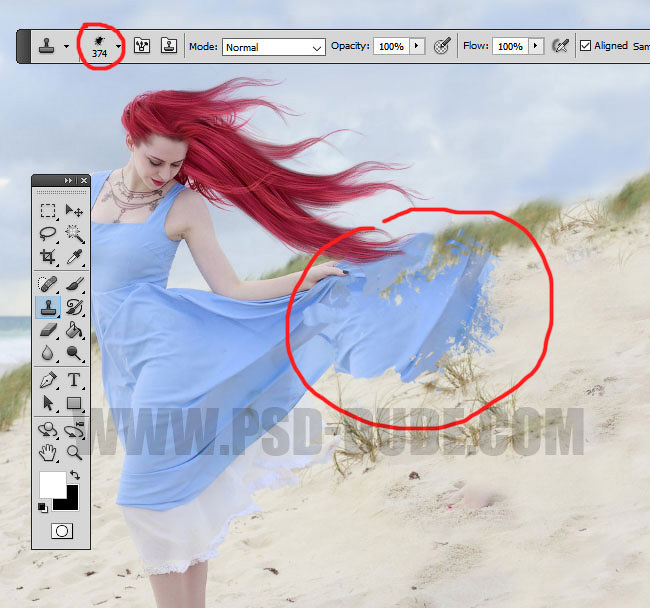Select the Move tool
The height and width of the screenshot is (608, 650).
click(x=74, y=210)
